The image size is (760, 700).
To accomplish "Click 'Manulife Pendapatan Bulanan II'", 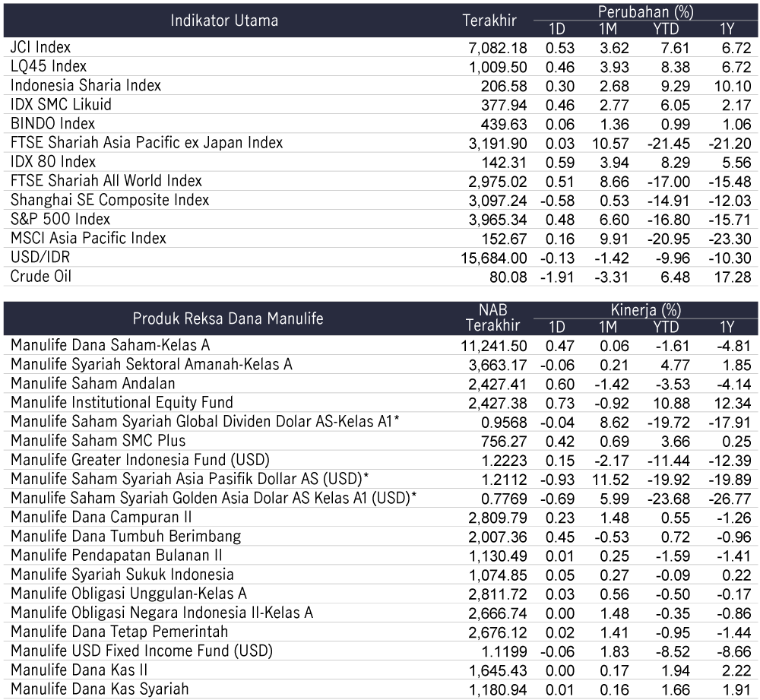I will pos(116,555).
